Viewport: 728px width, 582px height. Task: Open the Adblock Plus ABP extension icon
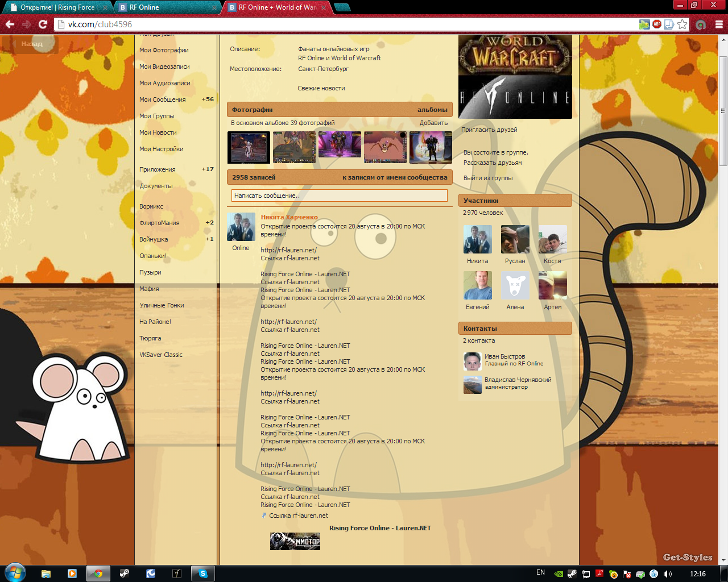657,24
